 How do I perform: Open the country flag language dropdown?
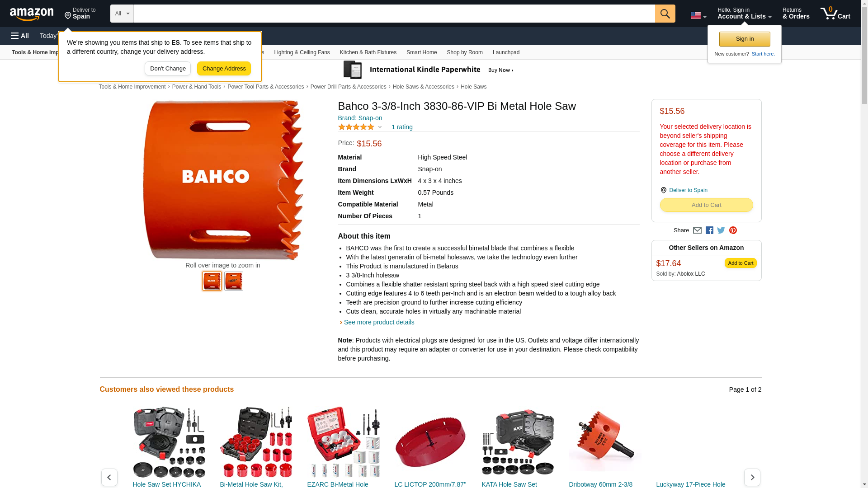click(698, 15)
